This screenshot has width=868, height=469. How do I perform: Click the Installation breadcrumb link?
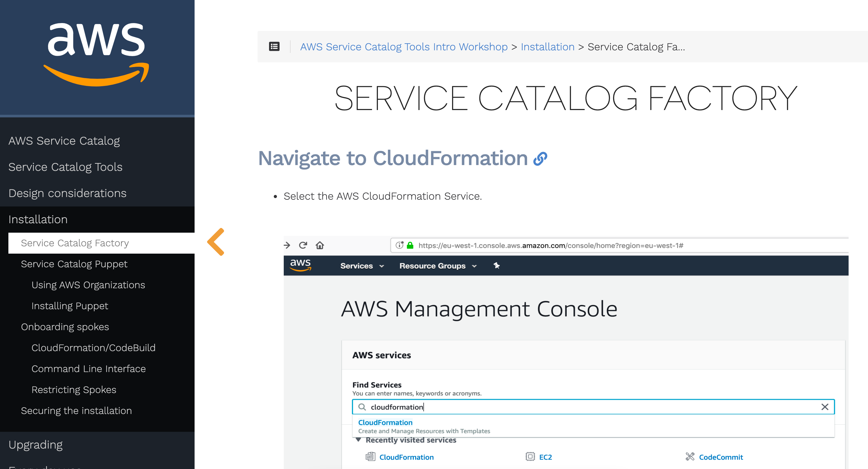(x=548, y=47)
